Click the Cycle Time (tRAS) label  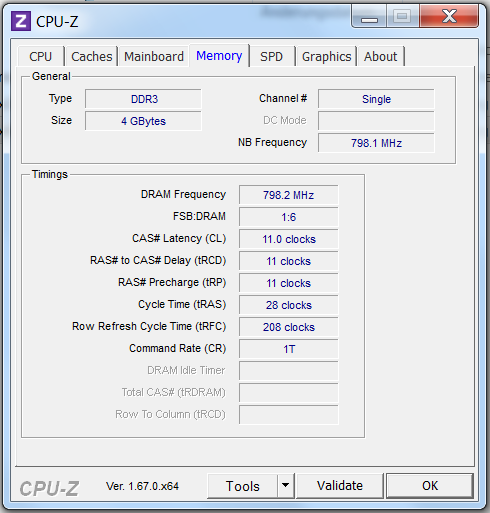point(182,304)
